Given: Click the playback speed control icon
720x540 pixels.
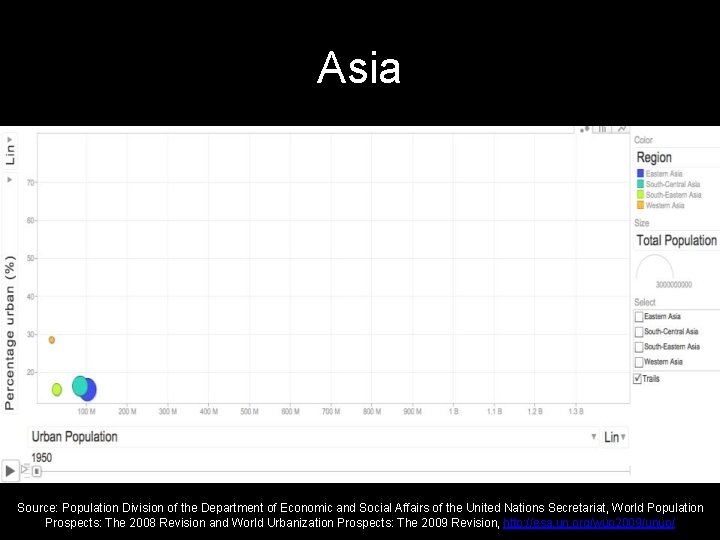Looking at the screenshot, I should click(x=25, y=470).
